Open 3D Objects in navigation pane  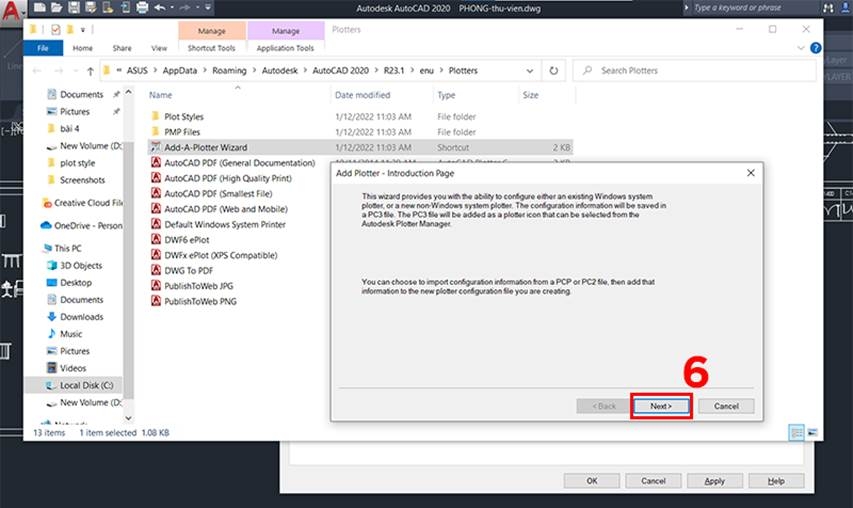point(81,265)
